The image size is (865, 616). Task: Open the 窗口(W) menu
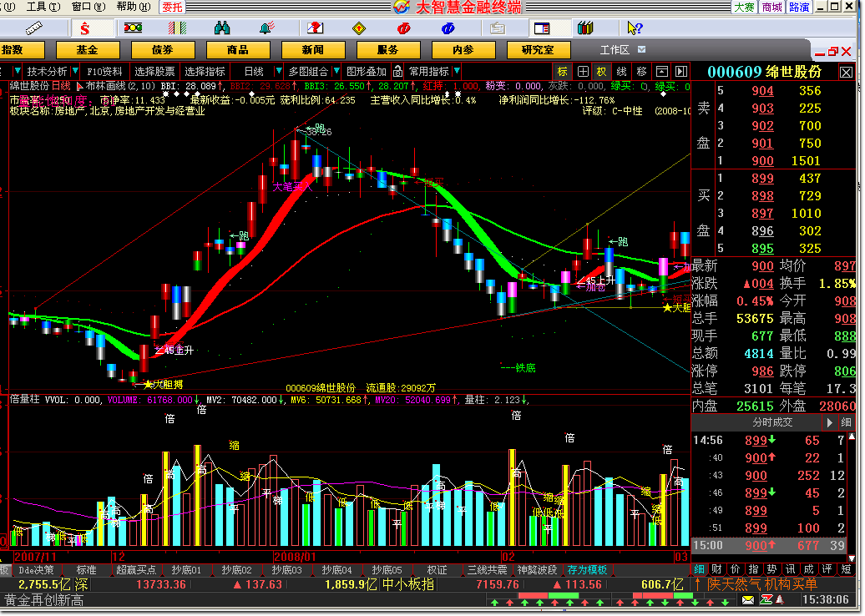[89, 7]
